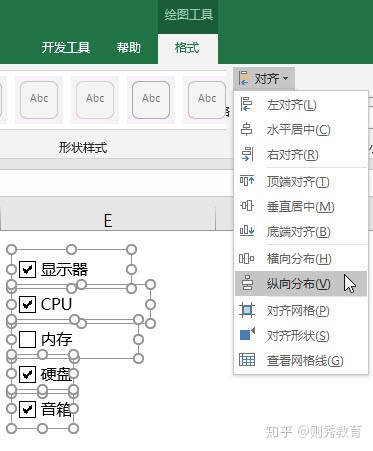This screenshot has height=451, width=373.
Task: Click the 右对齐 align-right icon
Action: pos(247,154)
